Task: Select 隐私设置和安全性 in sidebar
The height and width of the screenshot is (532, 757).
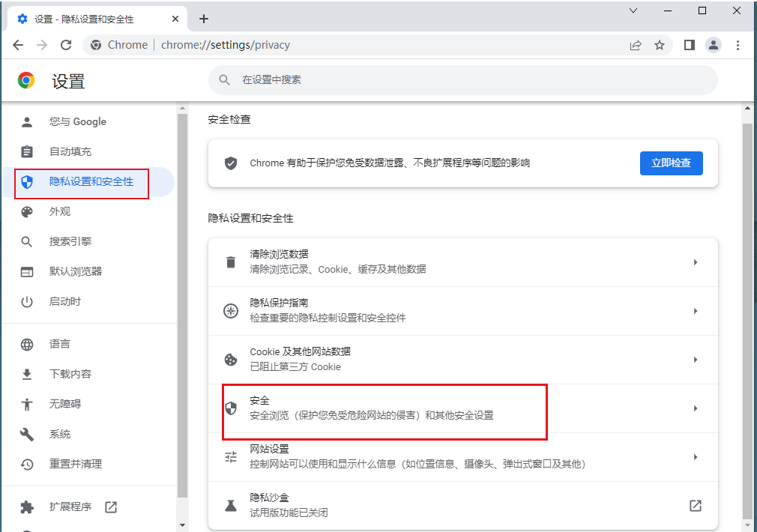Action: pos(88,181)
